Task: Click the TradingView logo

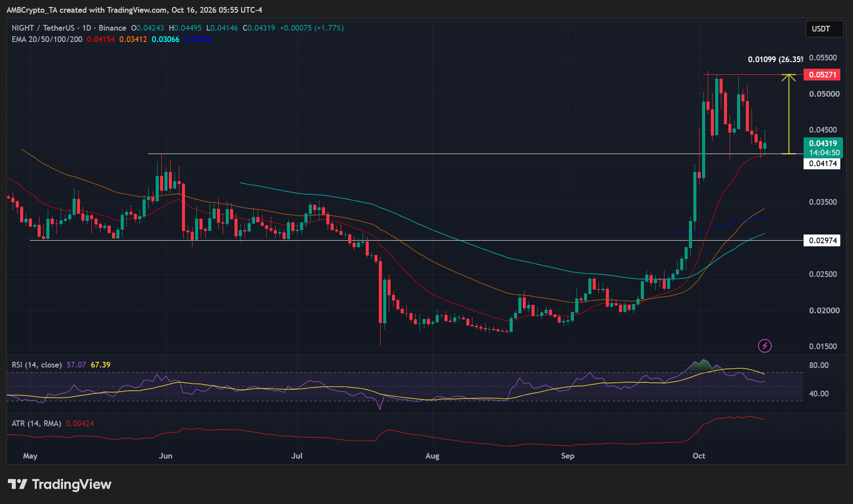Action: pos(60,484)
